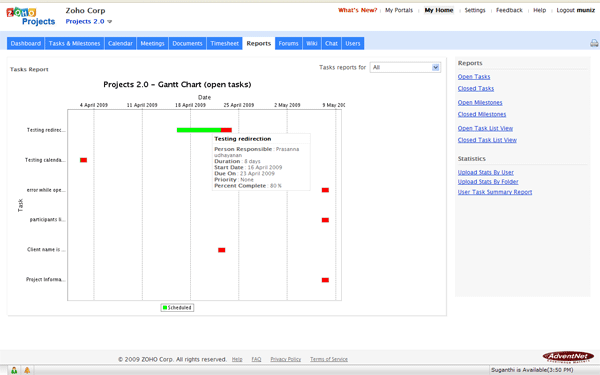Image resolution: width=600 pixels, height=375 pixels.
Task: View Closed Milestones report
Action: pyautogui.click(x=482, y=114)
